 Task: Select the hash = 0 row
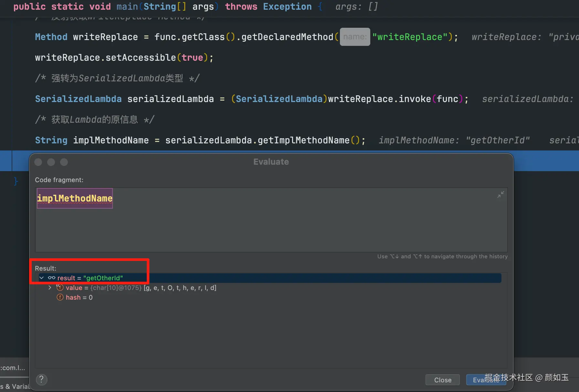tap(79, 297)
